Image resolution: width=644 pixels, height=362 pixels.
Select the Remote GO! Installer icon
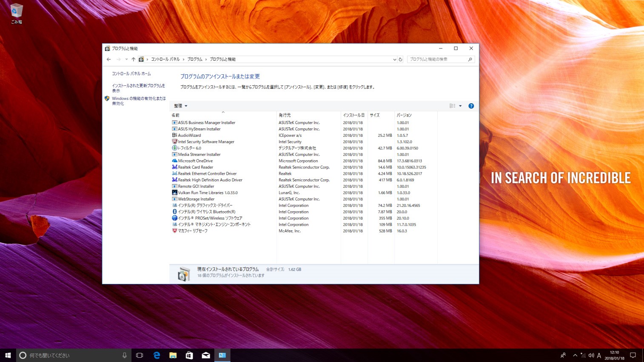click(x=174, y=186)
